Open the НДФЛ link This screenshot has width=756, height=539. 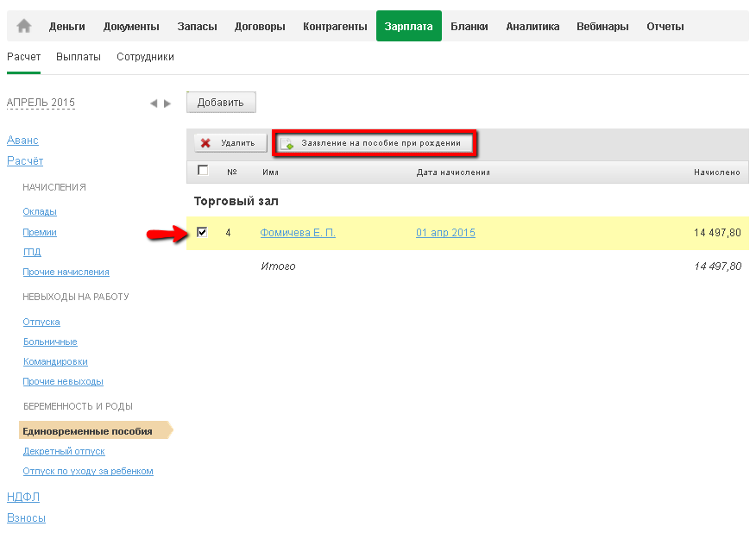tap(23, 497)
